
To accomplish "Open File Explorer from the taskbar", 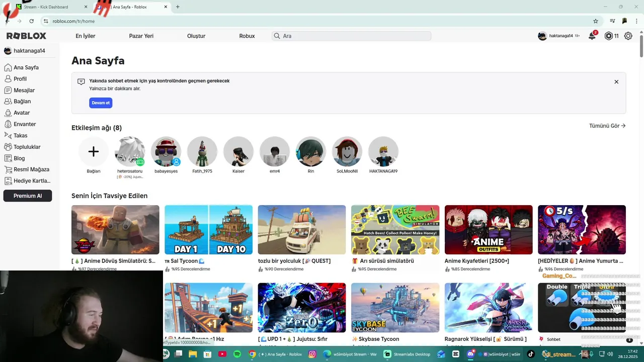I will [193, 354].
